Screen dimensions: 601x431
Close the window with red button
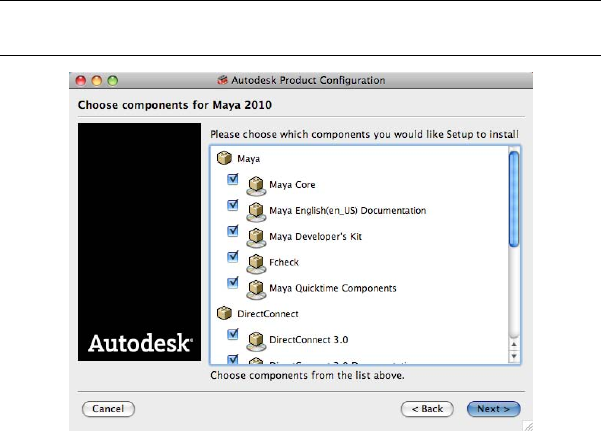[x=81, y=81]
